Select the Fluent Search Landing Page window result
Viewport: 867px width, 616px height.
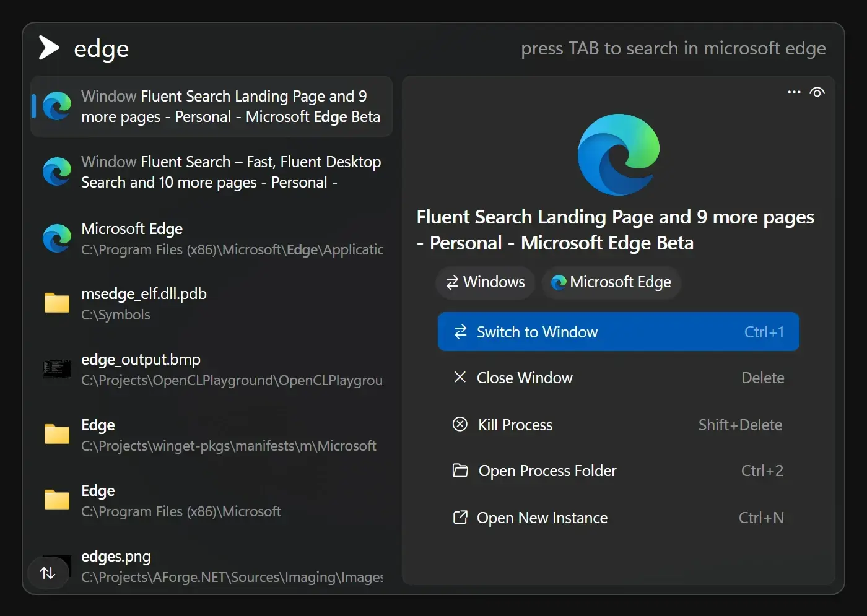pos(212,106)
